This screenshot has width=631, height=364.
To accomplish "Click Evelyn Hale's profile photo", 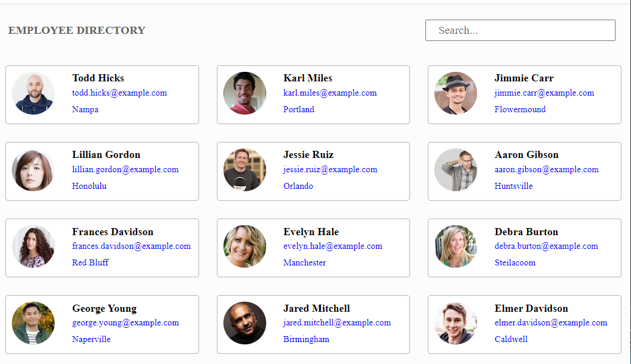I will click(245, 246).
